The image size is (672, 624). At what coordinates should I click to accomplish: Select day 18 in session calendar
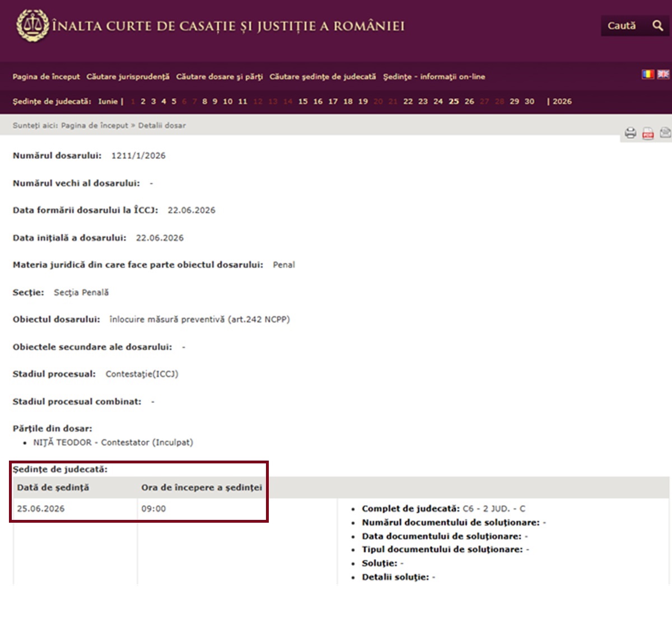348,101
